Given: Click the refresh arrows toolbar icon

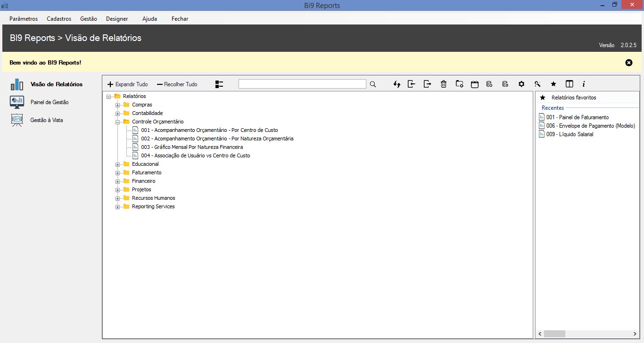Looking at the screenshot, I should (x=396, y=84).
